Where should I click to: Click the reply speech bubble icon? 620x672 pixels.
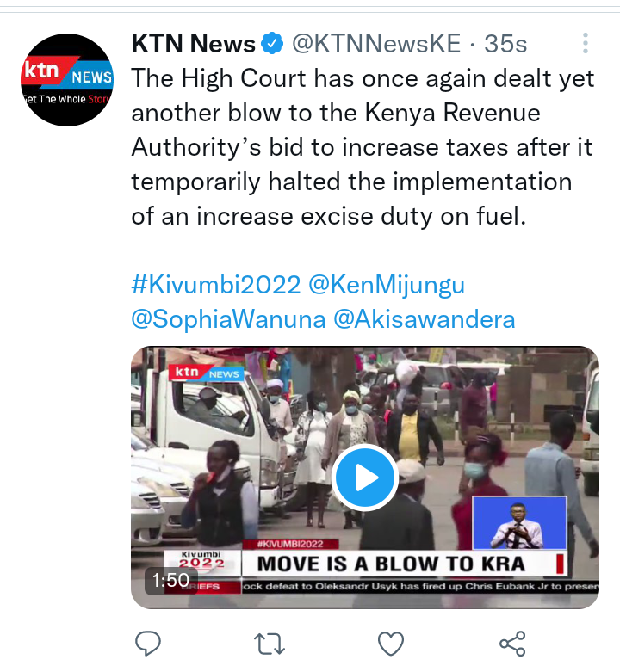(x=148, y=644)
